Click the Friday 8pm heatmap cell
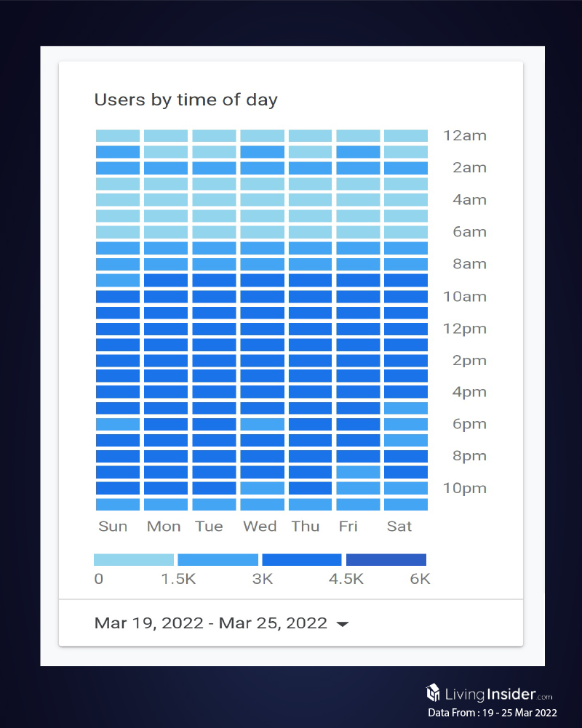 358,457
